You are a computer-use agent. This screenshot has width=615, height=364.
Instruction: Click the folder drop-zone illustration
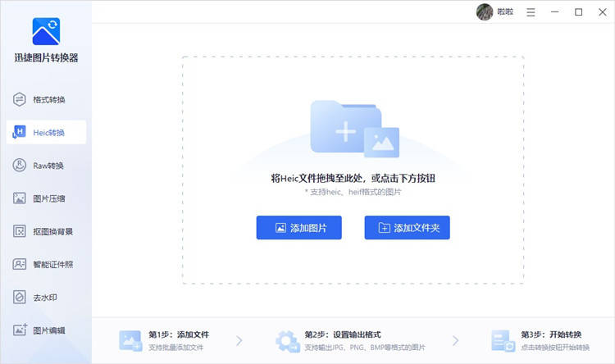tap(354, 129)
